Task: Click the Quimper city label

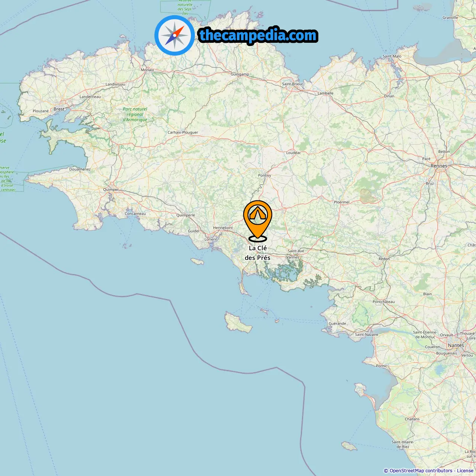Action: (111, 190)
